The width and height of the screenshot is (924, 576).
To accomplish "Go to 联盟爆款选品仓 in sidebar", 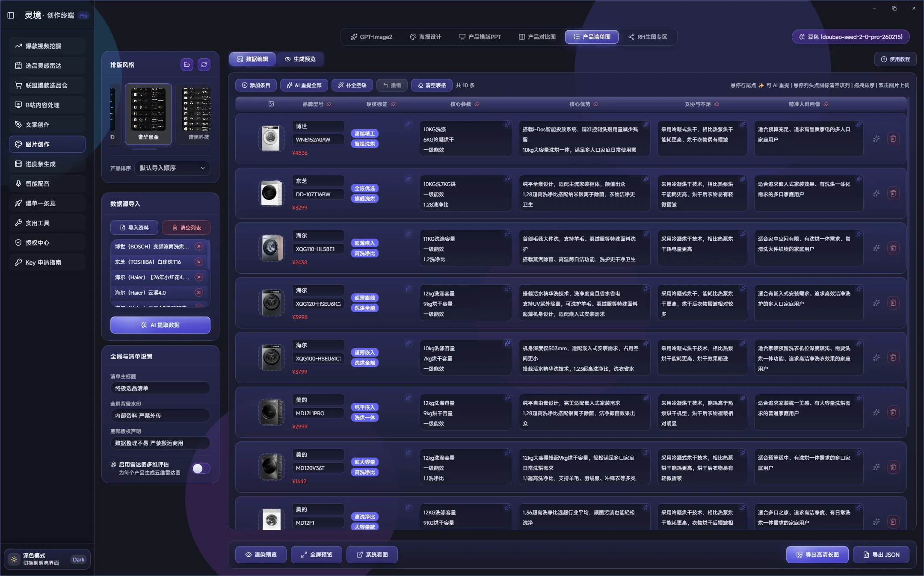I will click(x=47, y=85).
